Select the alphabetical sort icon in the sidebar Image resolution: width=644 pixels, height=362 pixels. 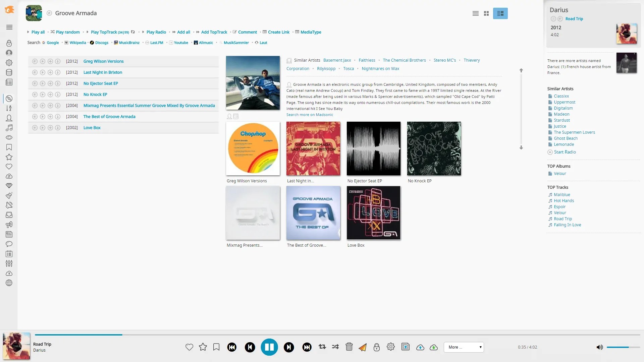(9, 108)
